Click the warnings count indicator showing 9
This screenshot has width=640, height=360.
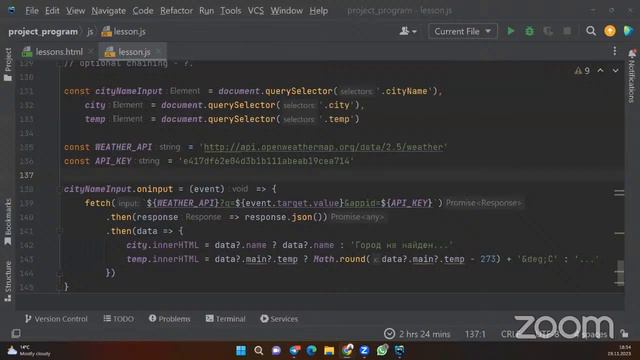(582, 71)
